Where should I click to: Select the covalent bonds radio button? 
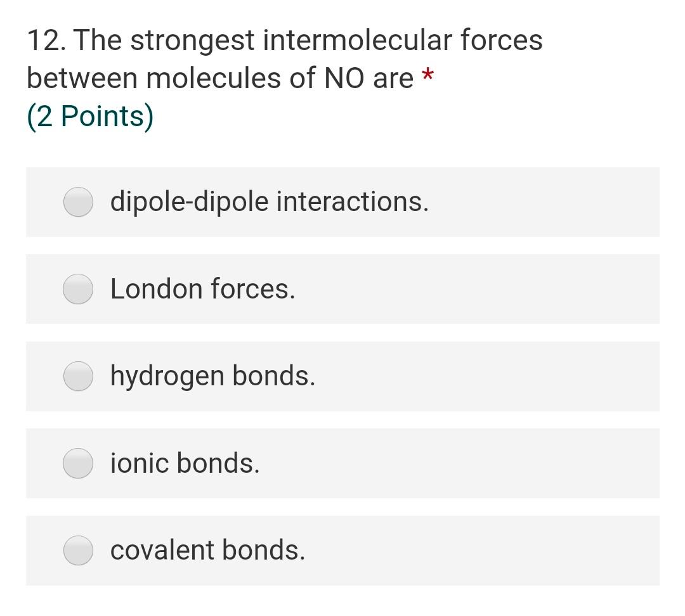pyautogui.click(x=77, y=550)
